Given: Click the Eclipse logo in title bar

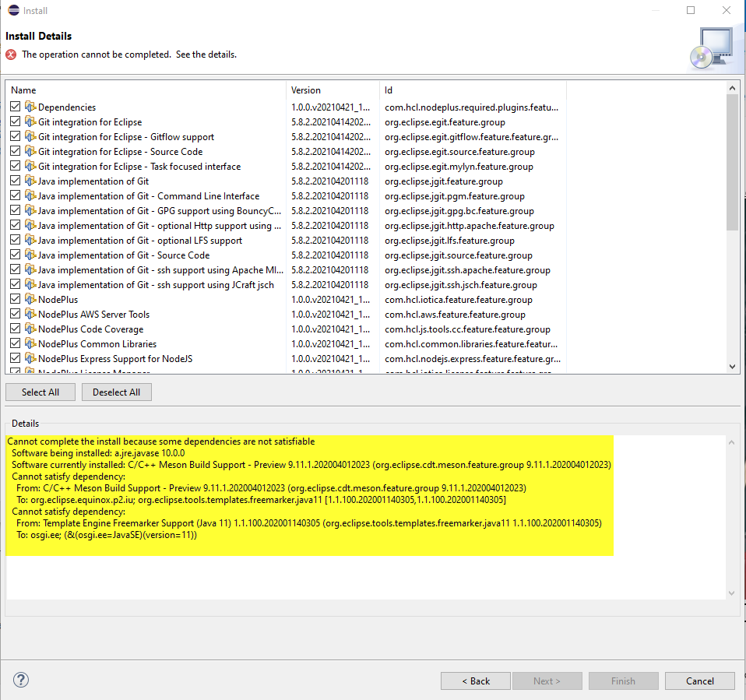Looking at the screenshot, I should [x=13, y=11].
